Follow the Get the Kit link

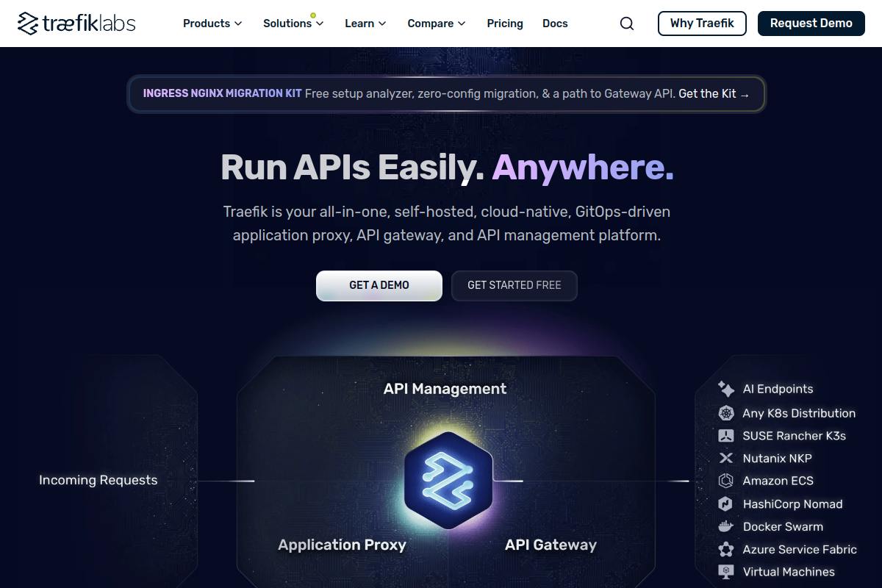point(714,94)
